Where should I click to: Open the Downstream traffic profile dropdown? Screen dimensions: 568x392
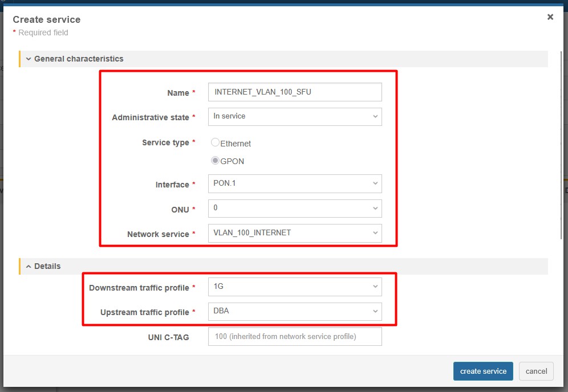(294, 287)
